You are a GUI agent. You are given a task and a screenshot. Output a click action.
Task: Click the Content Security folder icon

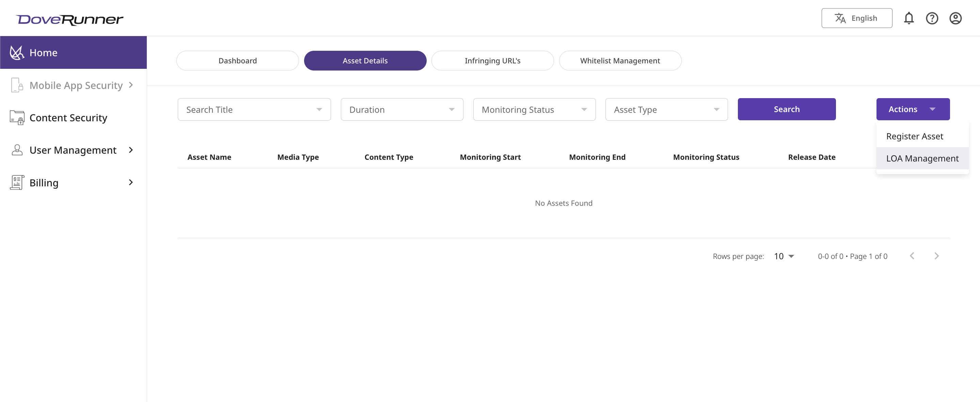tap(17, 118)
